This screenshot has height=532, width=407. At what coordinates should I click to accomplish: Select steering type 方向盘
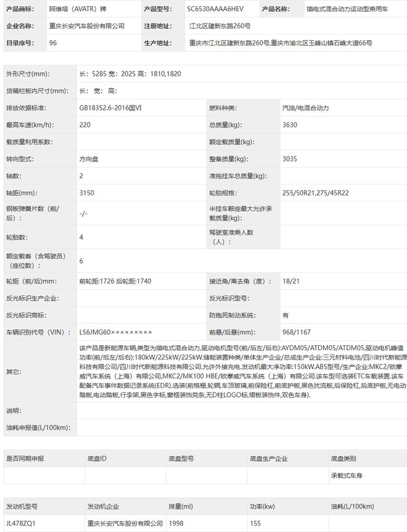click(89, 159)
